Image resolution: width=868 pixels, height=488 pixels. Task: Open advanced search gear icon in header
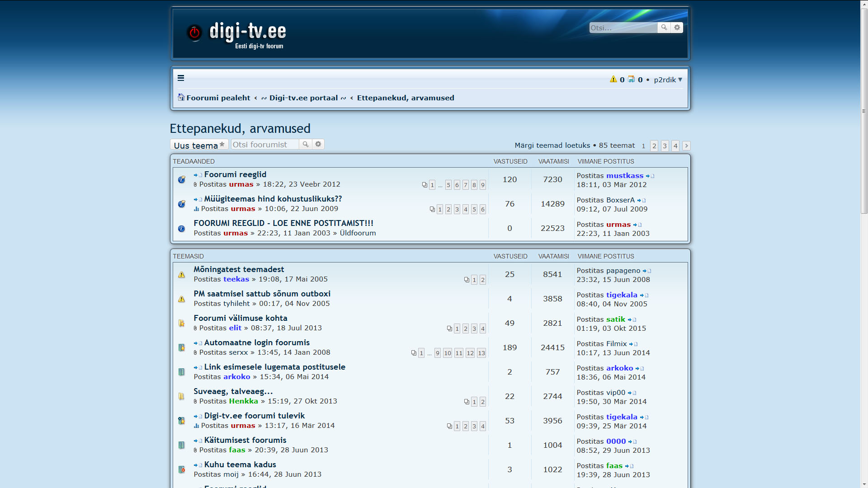[677, 28]
